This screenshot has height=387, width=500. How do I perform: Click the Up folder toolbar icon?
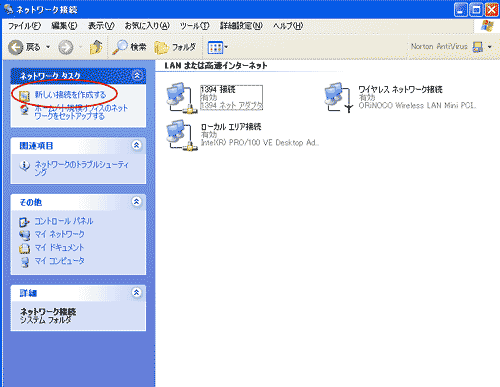coord(96,47)
